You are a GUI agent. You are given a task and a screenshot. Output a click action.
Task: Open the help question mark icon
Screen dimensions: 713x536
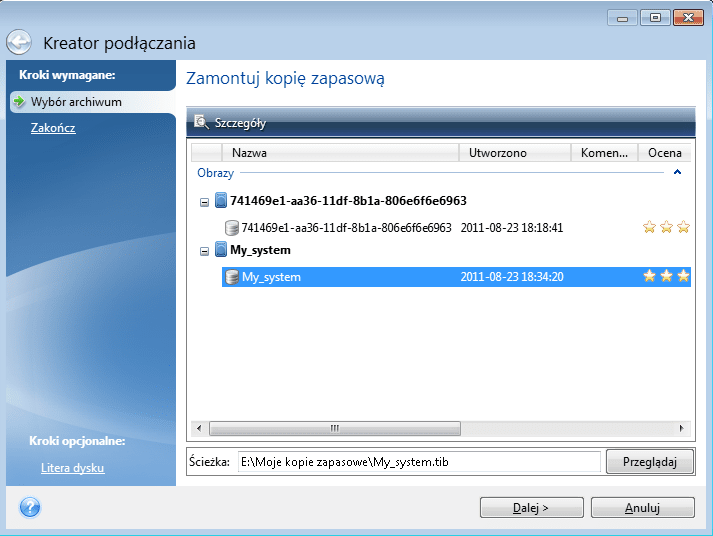tap(30, 507)
